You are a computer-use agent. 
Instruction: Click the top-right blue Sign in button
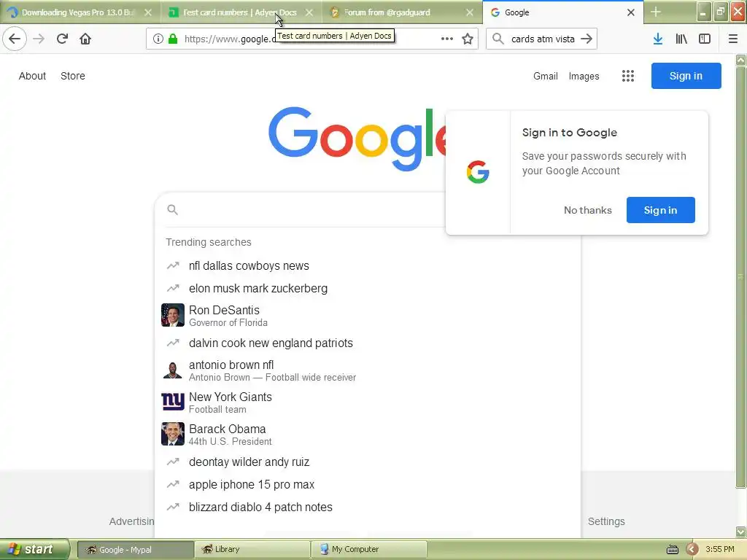[x=686, y=76]
